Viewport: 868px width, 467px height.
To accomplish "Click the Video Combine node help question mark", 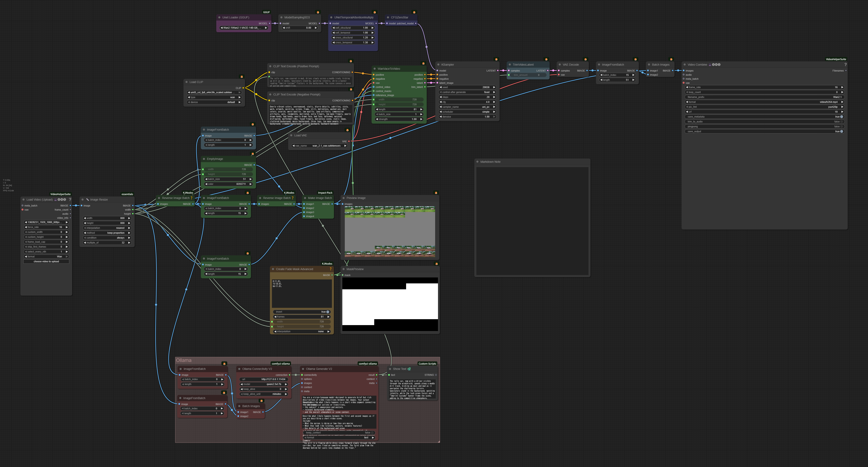I will [x=845, y=65].
